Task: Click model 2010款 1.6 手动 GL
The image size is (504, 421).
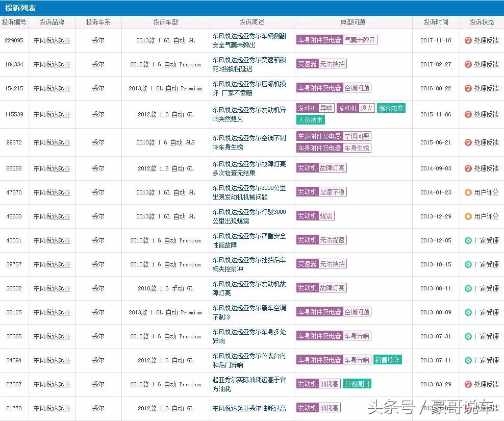Action: pos(166,288)
